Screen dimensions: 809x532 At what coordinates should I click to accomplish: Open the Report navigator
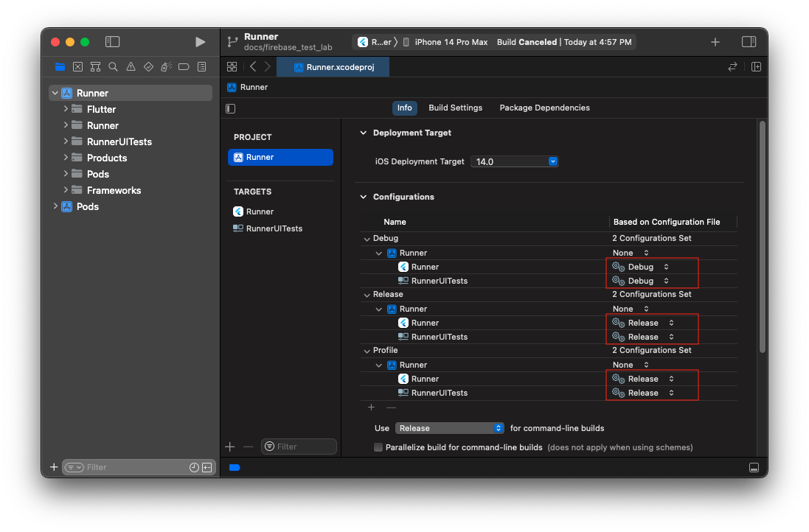point(202,67)
